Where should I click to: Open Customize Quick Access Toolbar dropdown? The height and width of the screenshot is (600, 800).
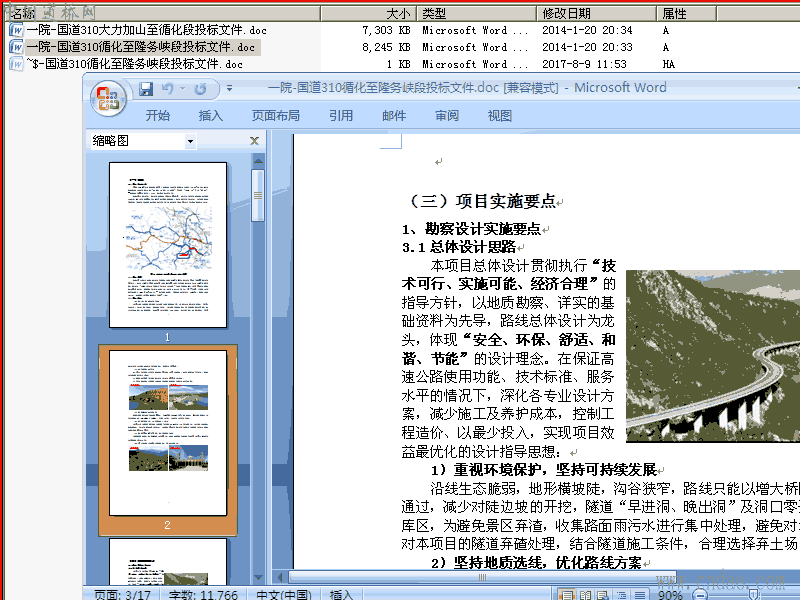click(230, 89)
